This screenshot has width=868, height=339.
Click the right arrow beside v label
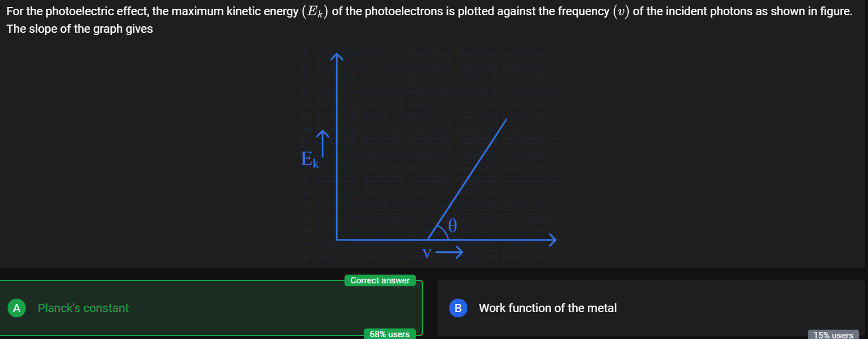coord(450,253)
